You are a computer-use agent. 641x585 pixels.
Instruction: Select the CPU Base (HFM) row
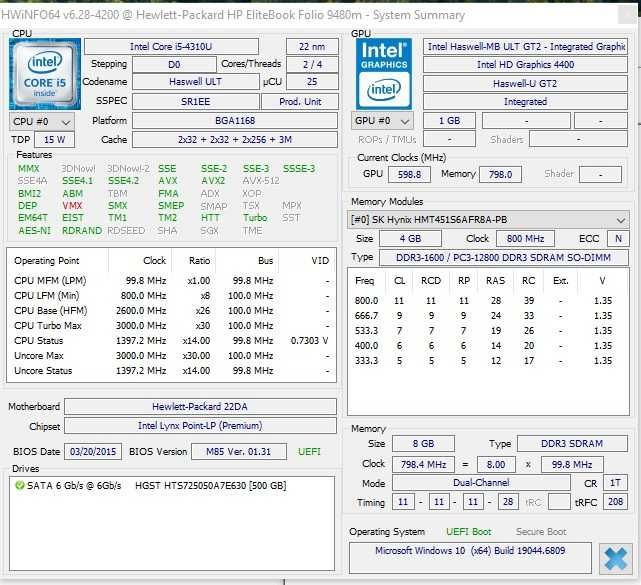[171, 311]
